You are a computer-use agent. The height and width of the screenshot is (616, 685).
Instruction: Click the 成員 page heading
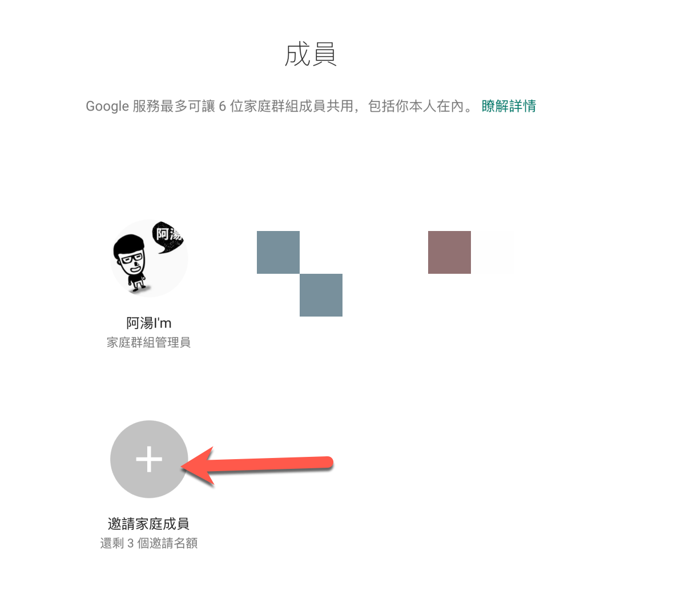311,55
